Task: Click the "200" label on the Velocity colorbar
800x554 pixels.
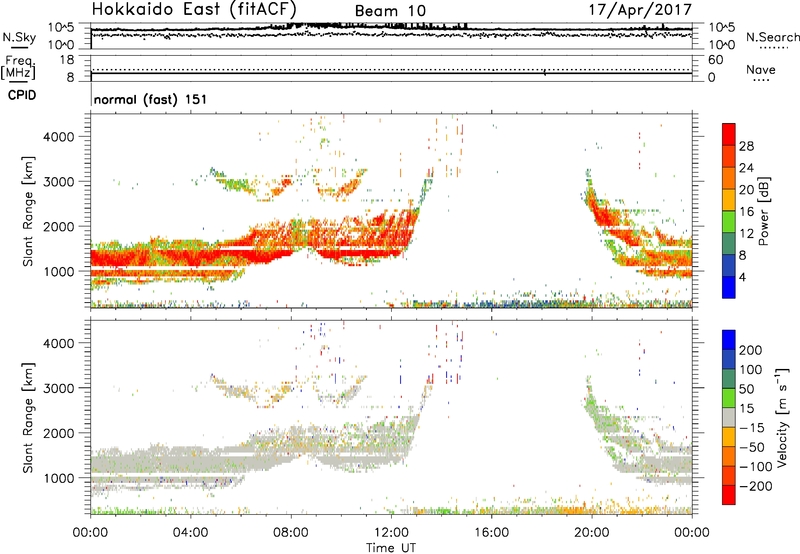Action: (x=751, y=350)
